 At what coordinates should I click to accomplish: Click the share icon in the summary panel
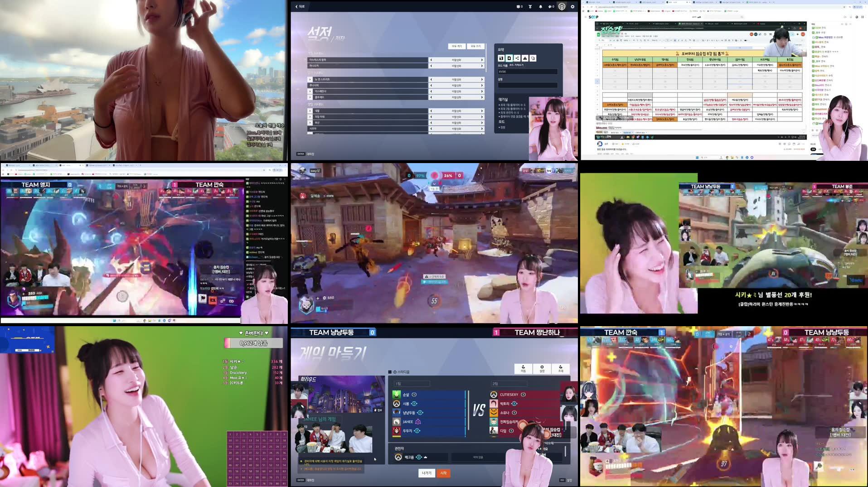coord(517,58)
